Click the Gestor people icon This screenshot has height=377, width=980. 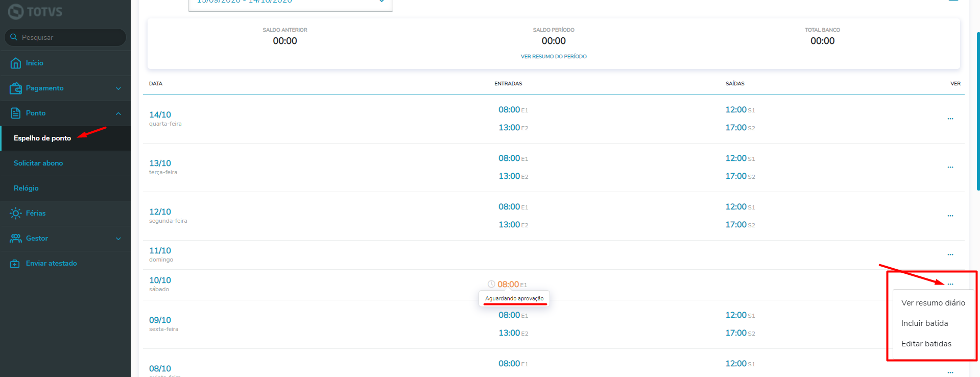coord(16,238)
